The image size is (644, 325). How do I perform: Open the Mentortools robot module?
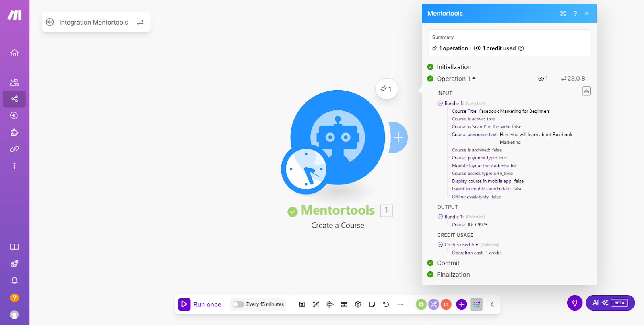coord(338,137)
